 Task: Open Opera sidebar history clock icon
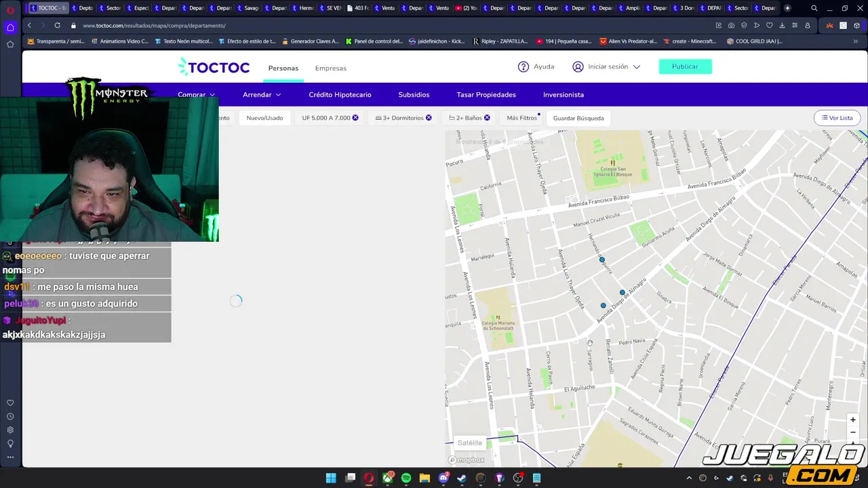(x=10, y=416)
